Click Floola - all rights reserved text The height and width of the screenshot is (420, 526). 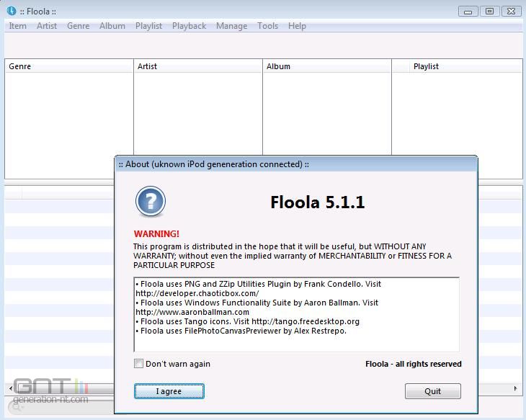tap(414, 364)
